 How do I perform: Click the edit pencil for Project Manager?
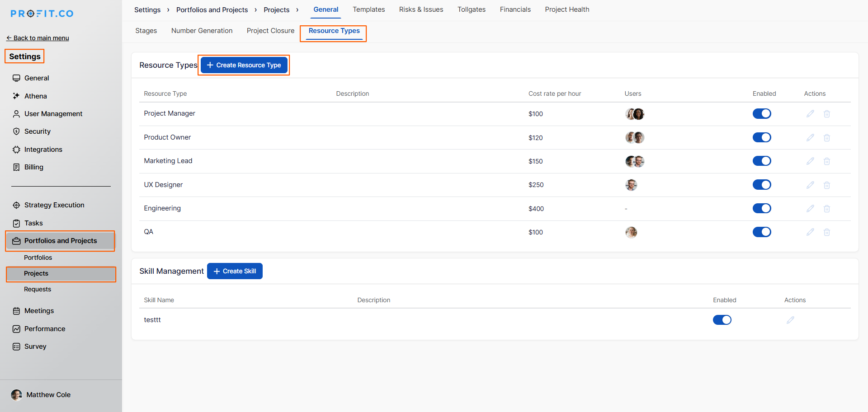tap(810, 114)
